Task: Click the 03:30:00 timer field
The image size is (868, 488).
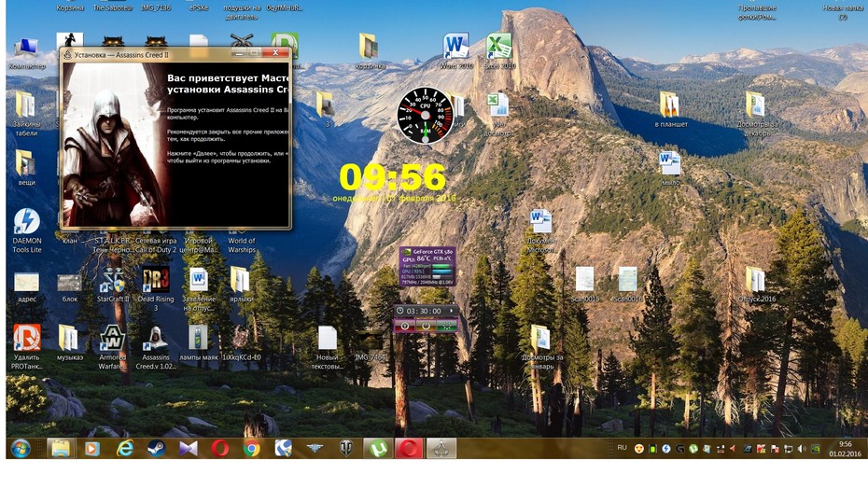Action: point(424,311)
